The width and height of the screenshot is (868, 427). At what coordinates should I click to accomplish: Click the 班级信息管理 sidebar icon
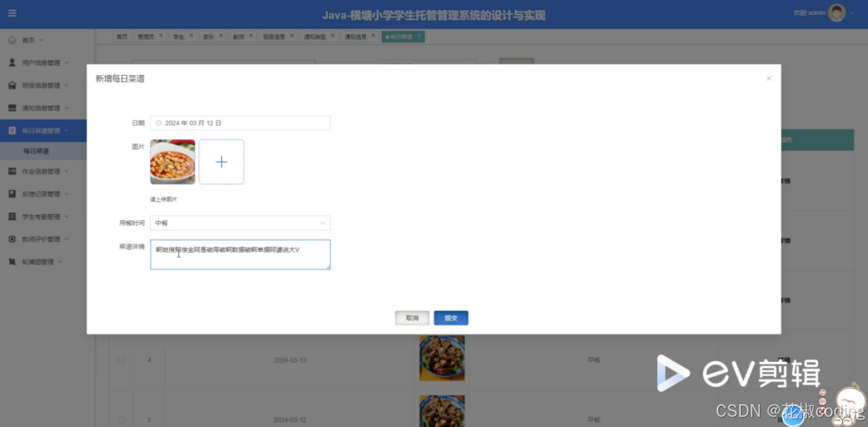pos(13,85)
